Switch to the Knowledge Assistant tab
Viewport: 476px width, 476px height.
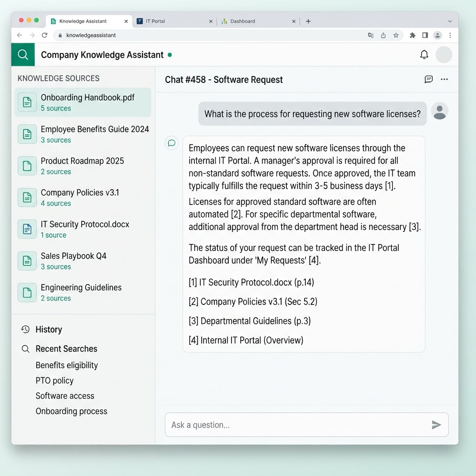coord(89,21)
